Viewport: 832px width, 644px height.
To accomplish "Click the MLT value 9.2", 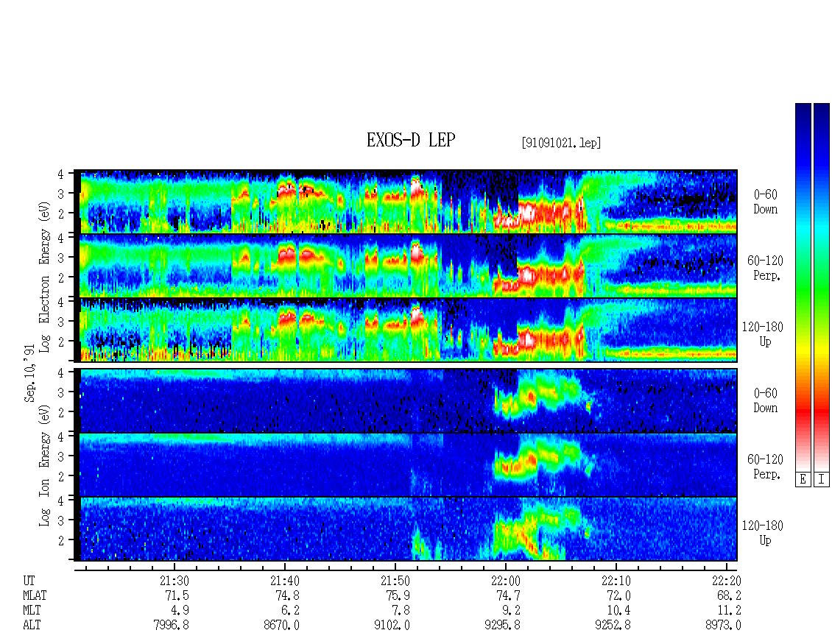I will [x=511, y=611].
